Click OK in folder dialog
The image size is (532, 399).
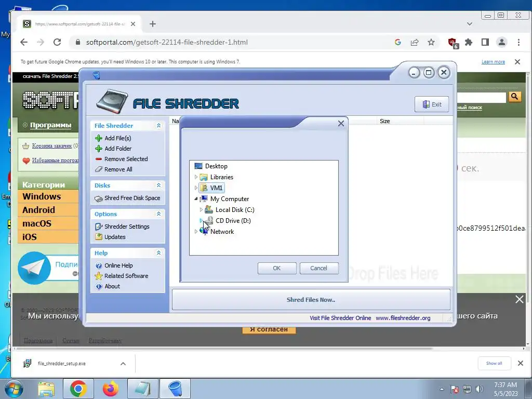pos(277,268)
